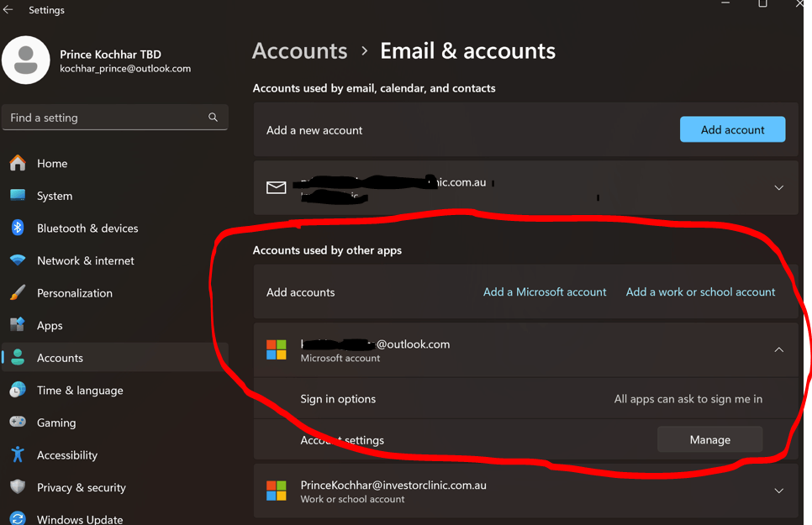This screenshot has width=812, height=525.
Task: Click the Gaming controller icon
Action: pos(18,422)
